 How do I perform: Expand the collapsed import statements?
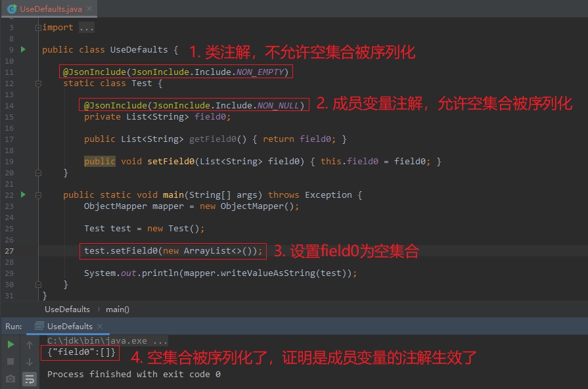85,26
